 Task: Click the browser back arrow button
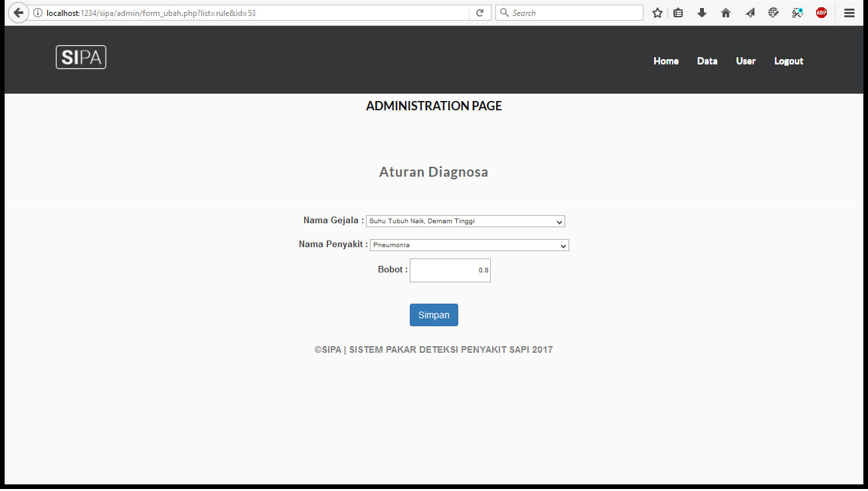(x=18, y=13)
